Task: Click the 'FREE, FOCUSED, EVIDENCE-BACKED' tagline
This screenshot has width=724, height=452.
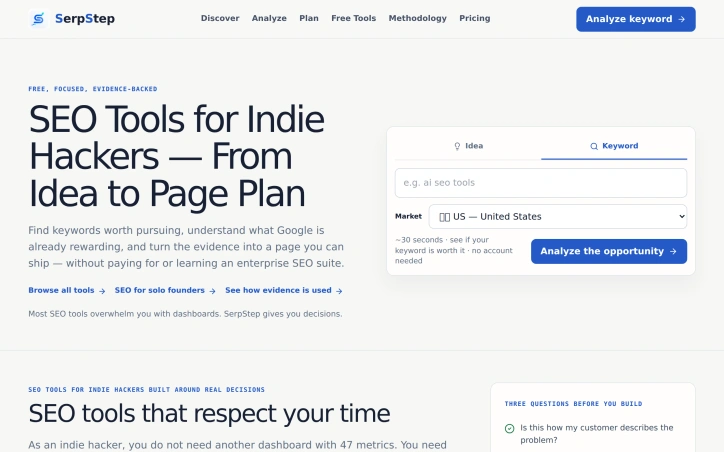Action: click(93, 89)
